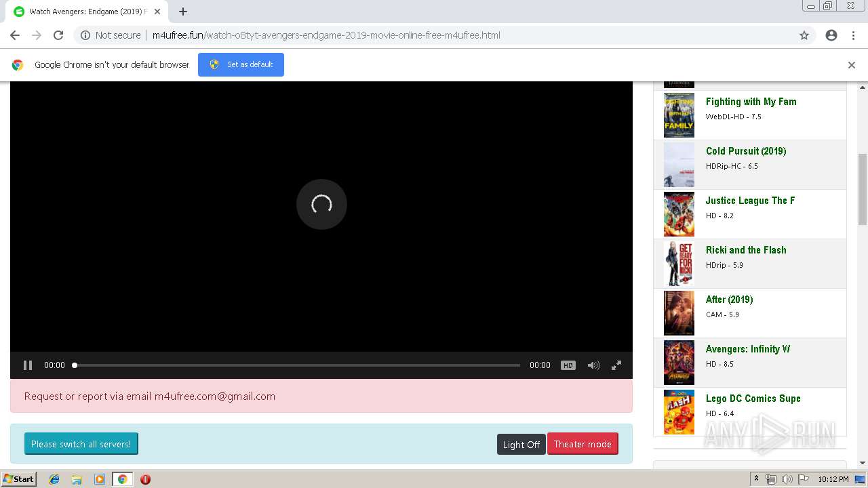The width and height of the screenshot is (868, 488).
Task: Reload the current page
Action: 58,35
